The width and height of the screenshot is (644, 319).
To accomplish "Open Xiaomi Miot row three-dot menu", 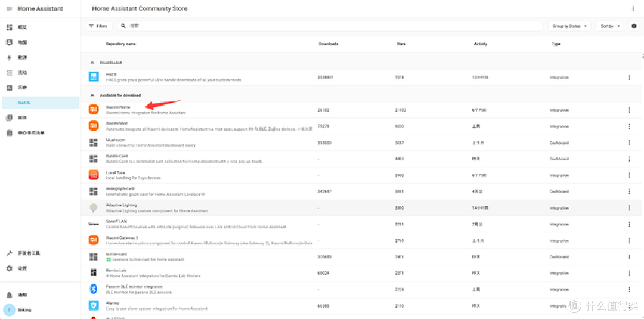I will coord(629,126).
